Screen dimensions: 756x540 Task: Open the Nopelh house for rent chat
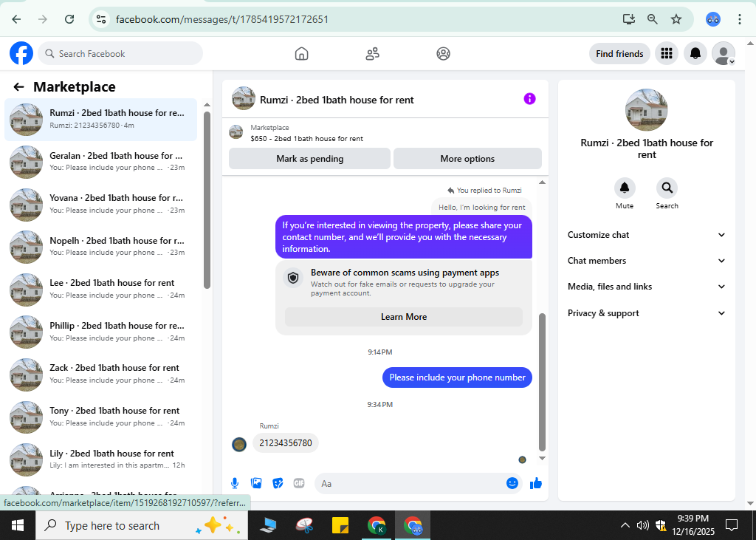(x=100, y=247)
